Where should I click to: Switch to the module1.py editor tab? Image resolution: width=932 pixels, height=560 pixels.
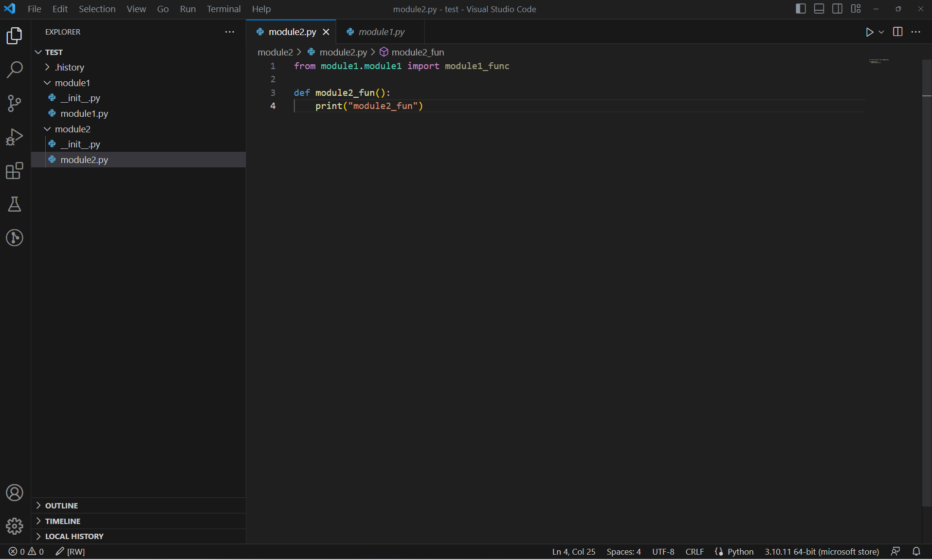(381, 32)
